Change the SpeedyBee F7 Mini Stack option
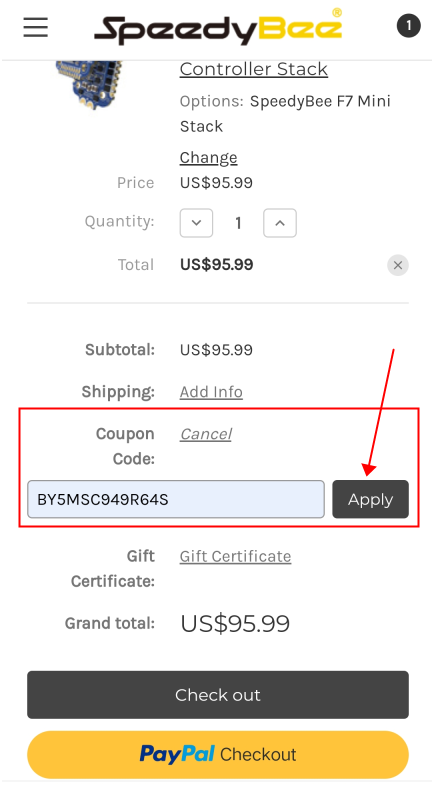This screenshot has width=432, height=788. [x=208, y=157]
